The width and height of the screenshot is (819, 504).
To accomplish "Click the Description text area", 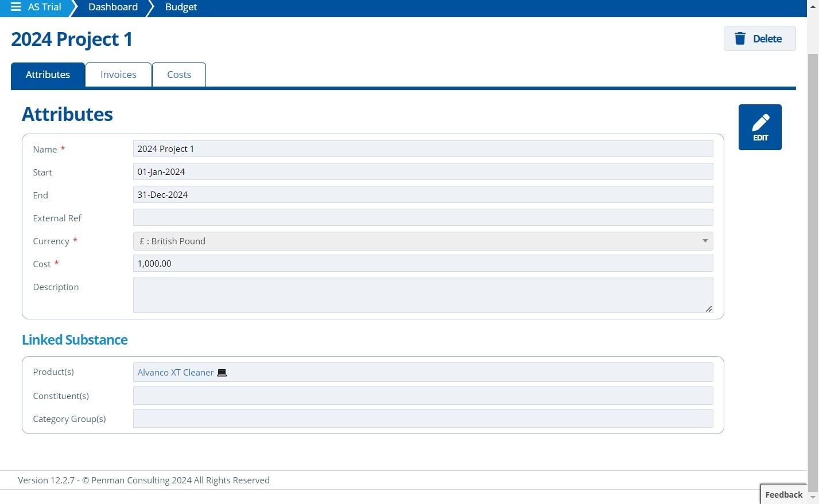I will click(x=423, y=295).
